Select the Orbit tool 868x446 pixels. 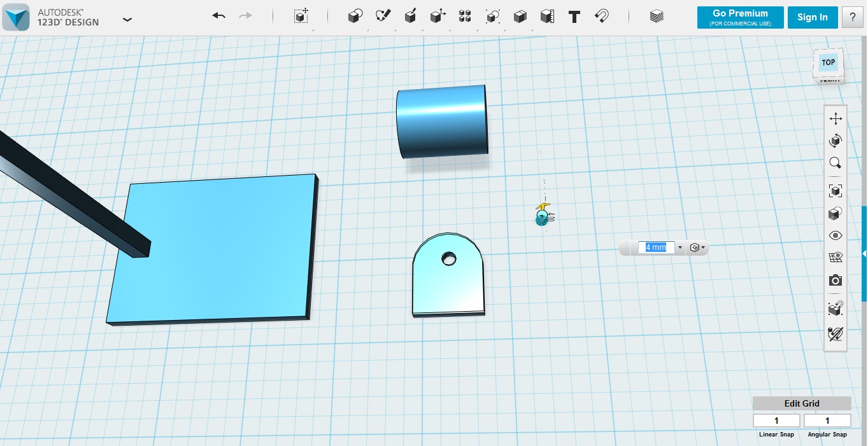pyautogui.click(x=836, y=141)
